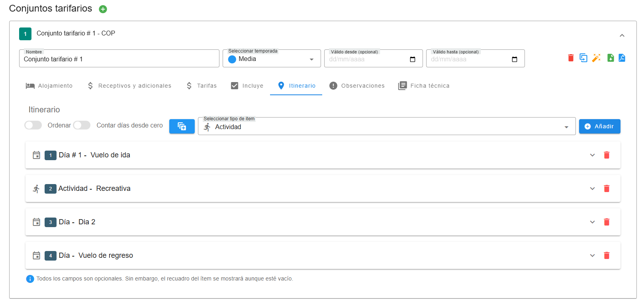Enable the Ordenar toggle
Viewport: 644px width, 306px height.
tap(33, 126)
